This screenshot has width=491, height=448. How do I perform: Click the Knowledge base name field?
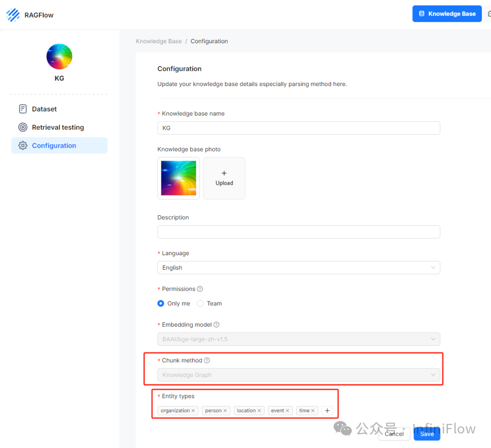pyautogui.click(x=298, y=128)
